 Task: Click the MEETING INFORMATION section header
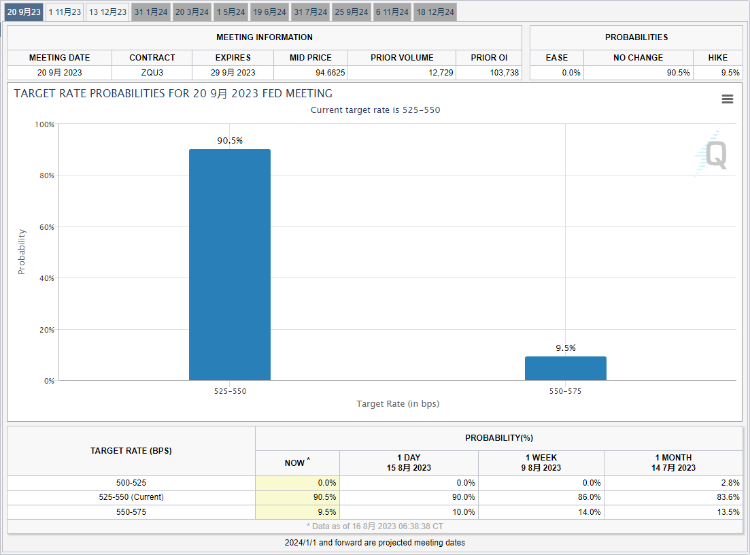coord(264,37)
